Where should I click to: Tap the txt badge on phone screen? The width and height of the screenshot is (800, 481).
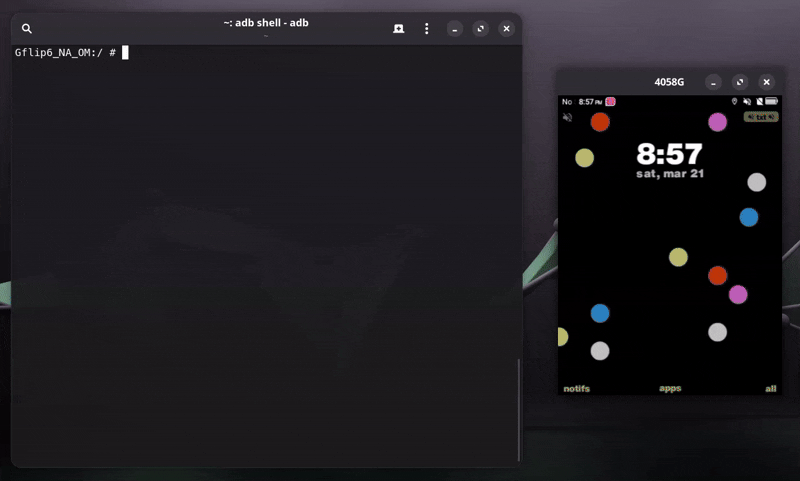[761, 117]
